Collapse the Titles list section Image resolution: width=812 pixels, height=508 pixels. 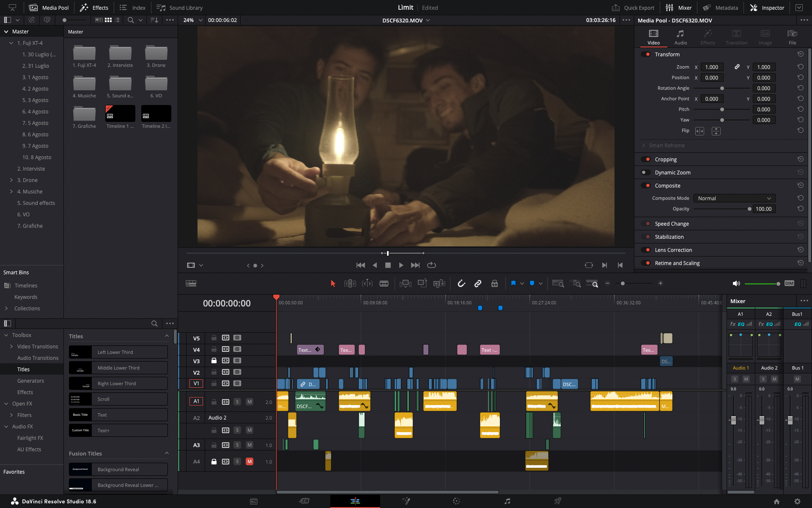167,336
